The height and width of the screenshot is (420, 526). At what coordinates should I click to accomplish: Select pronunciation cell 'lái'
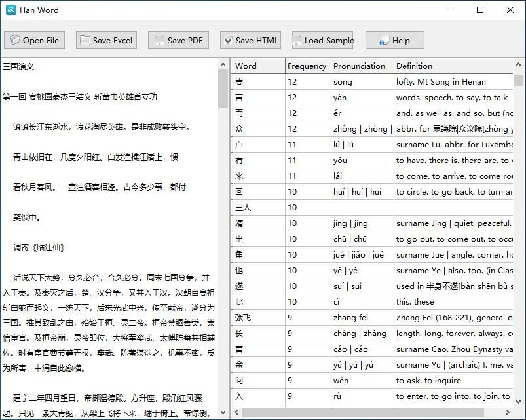[x=362, y=176]
